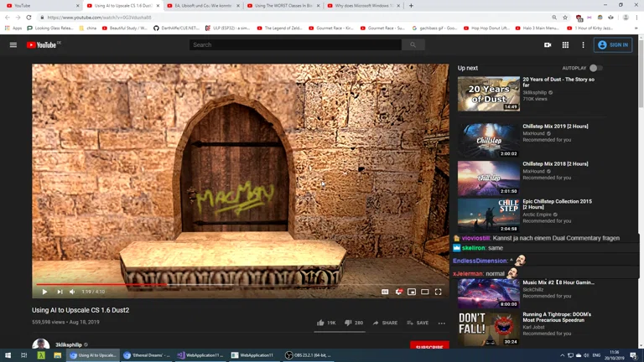Click the SIGN IN button

(613, 44)
